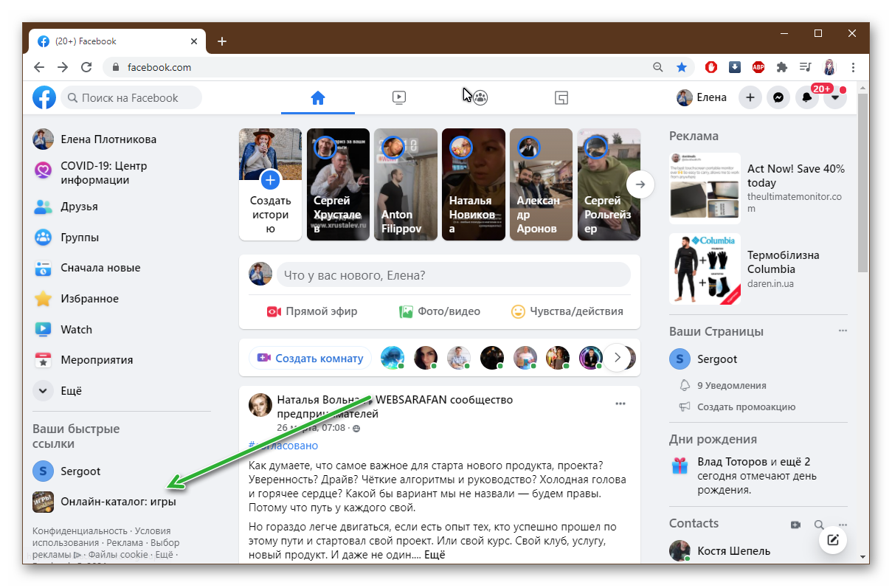
Task: Expand the Ещё section in left sidebar
Action: [44, 391]
